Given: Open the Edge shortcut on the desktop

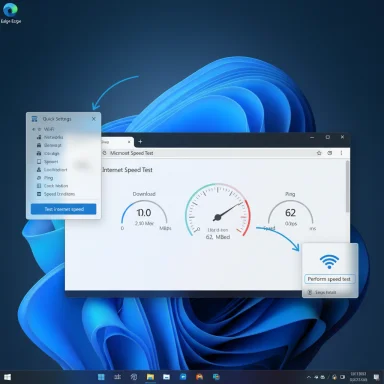Looking at the screenshot, I should click(10, 13).
